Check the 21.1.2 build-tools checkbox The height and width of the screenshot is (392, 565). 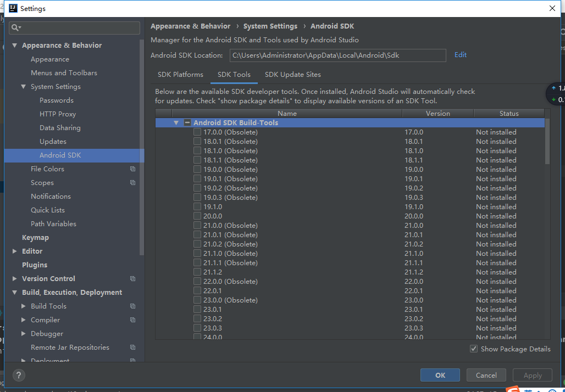click(197, 272)
